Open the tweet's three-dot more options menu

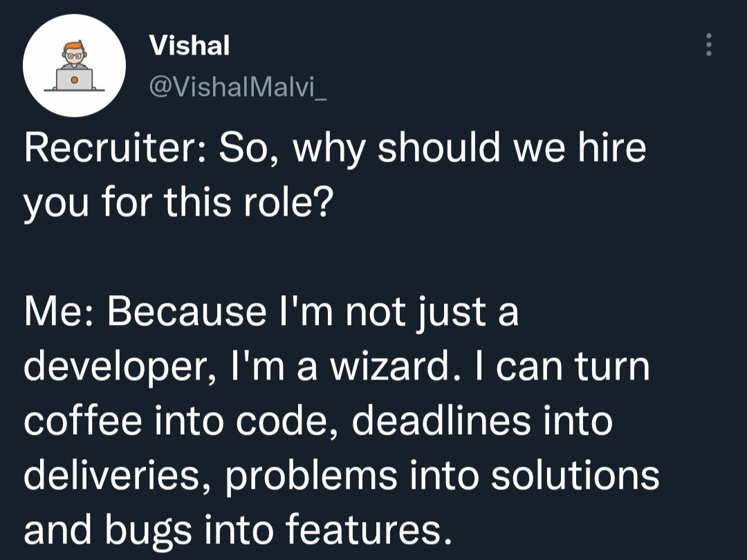click(708, 46)
